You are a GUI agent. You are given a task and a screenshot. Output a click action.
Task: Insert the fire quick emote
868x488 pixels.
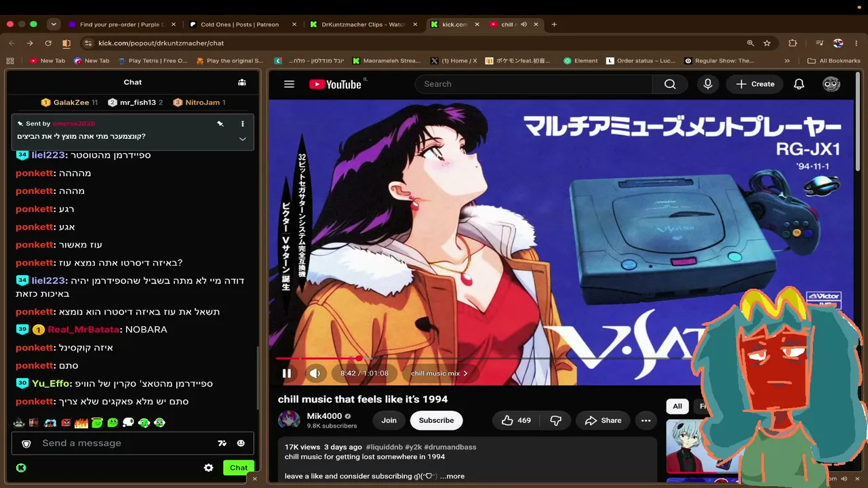81,423
